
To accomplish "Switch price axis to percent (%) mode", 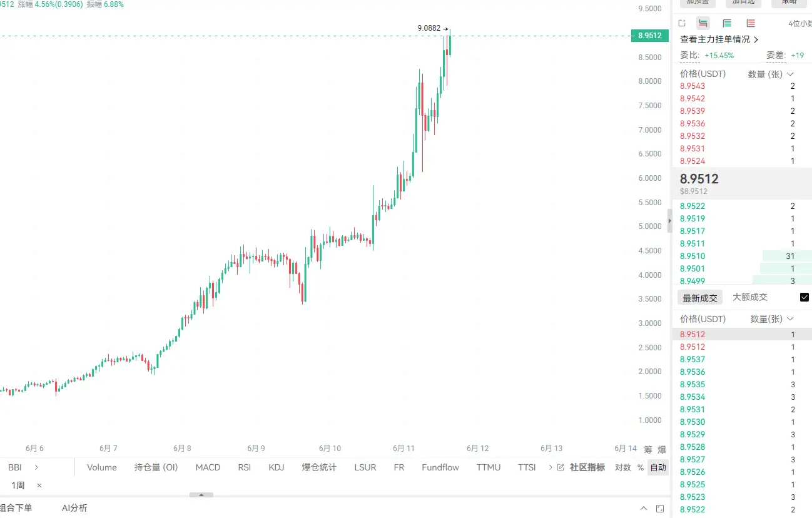I will point(640,467).
